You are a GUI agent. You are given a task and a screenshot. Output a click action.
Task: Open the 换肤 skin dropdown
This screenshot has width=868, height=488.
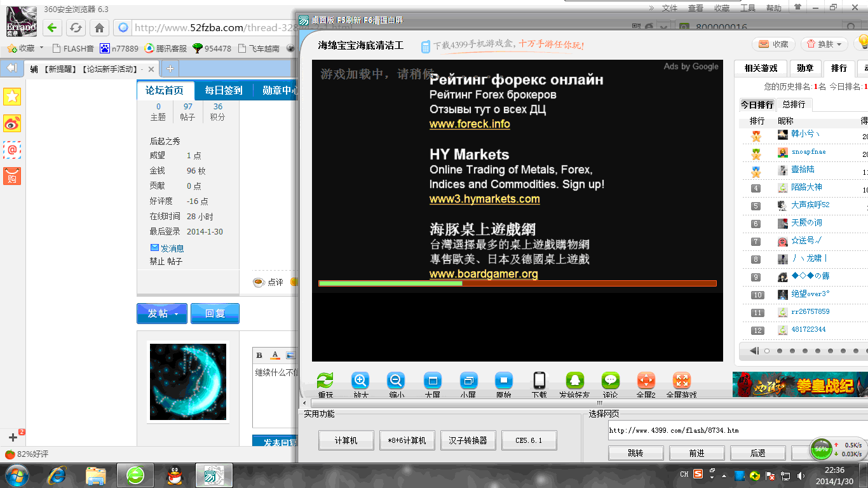tap(824, 44)
